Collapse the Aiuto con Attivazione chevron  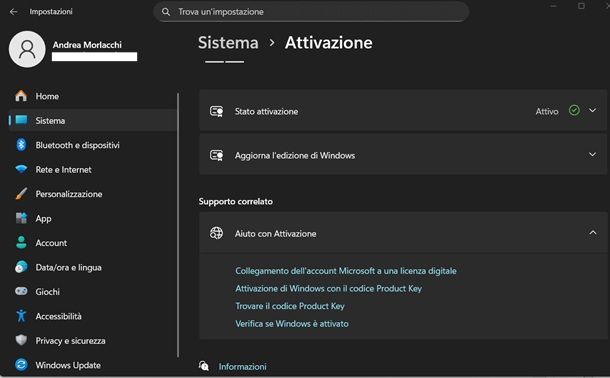[x=592, y=233]
